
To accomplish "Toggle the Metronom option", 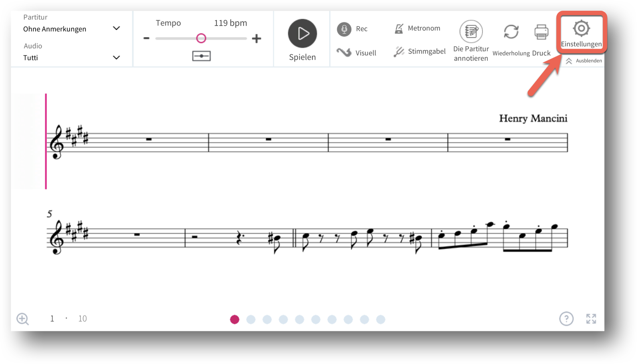I will (417, 28).
